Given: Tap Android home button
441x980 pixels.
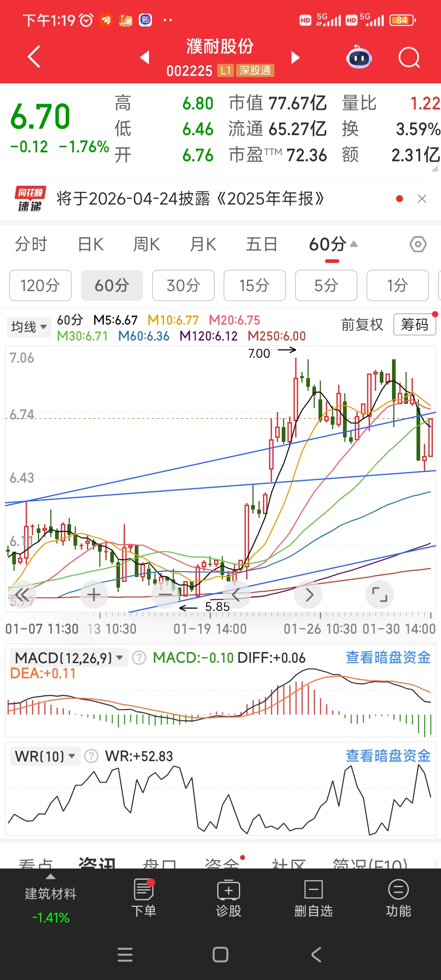Looking at the screenshot, I should pos(220,955).
